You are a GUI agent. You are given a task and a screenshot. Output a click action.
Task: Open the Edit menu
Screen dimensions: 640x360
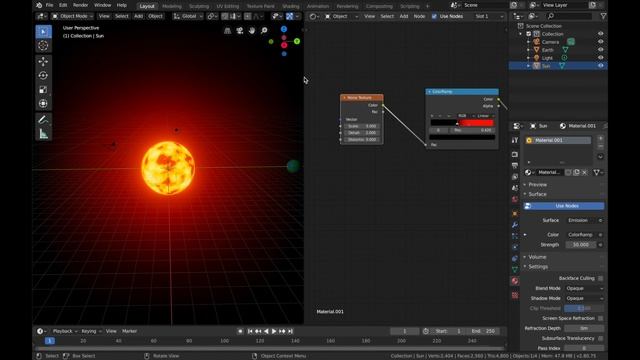pos(63,5)
